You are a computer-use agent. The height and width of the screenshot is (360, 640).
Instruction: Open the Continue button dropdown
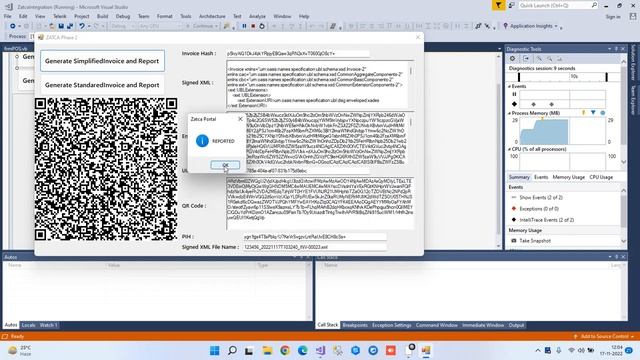pyautogui.click(x=216, y=26)
